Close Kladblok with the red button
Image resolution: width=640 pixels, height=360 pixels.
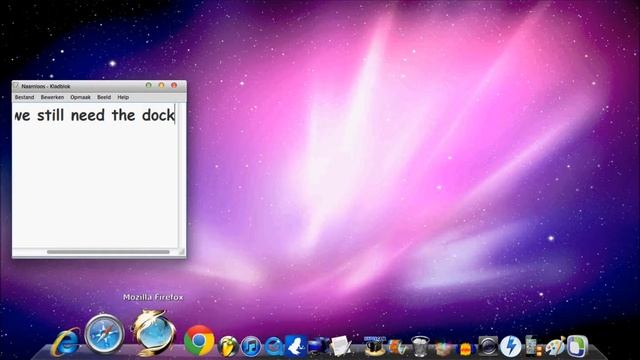coord(174,85)
